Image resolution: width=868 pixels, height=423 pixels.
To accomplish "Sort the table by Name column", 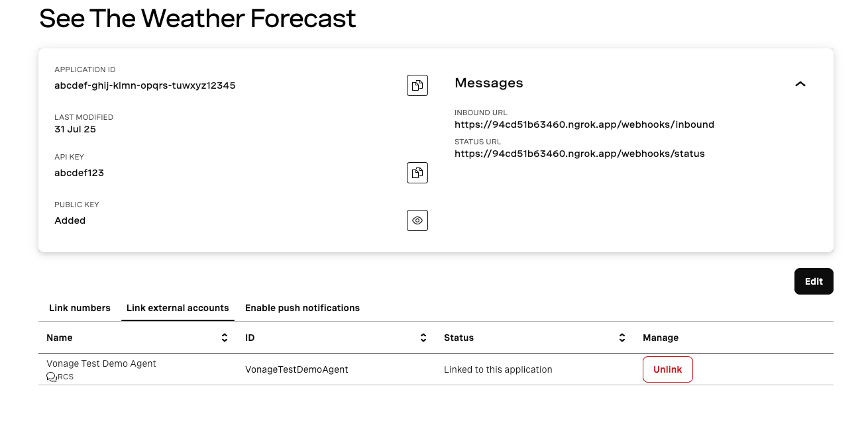I will (x=225, y=338).
